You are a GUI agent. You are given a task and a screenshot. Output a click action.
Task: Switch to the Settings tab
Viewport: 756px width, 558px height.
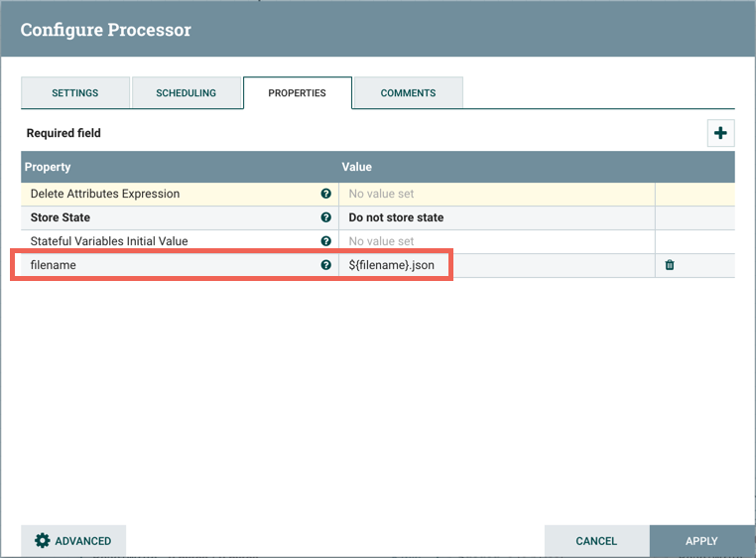(x=75, y=93)
